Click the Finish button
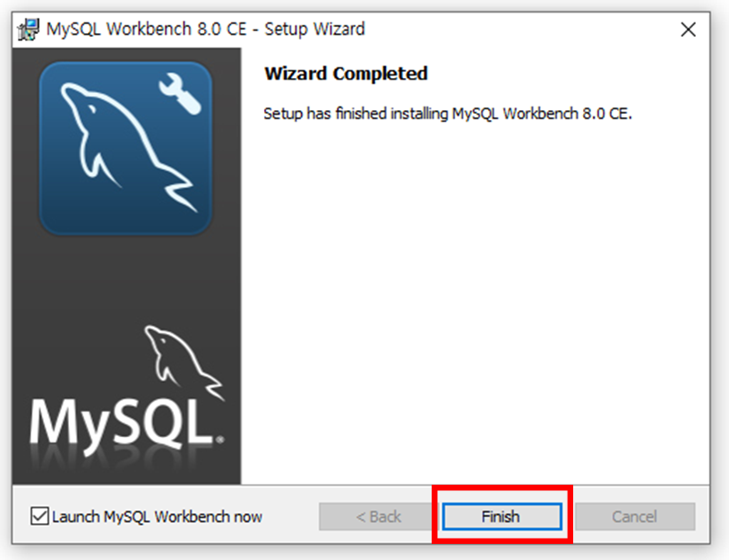The image size is (729, 560). tap(502, 516)
